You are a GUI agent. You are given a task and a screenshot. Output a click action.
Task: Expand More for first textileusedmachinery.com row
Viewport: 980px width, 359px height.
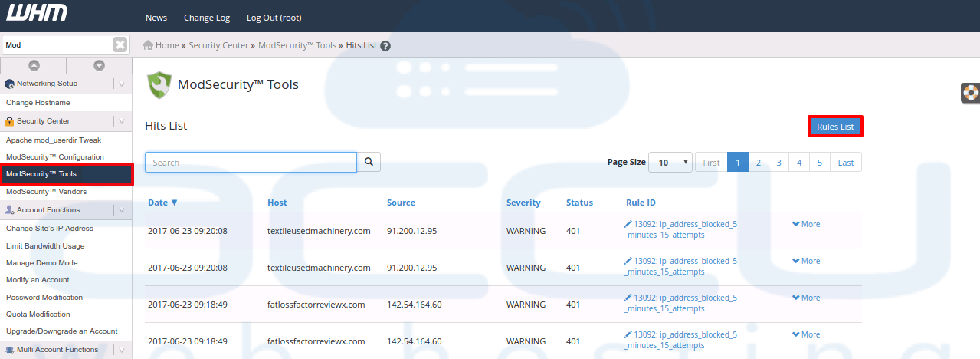click(x=806, y=224)
